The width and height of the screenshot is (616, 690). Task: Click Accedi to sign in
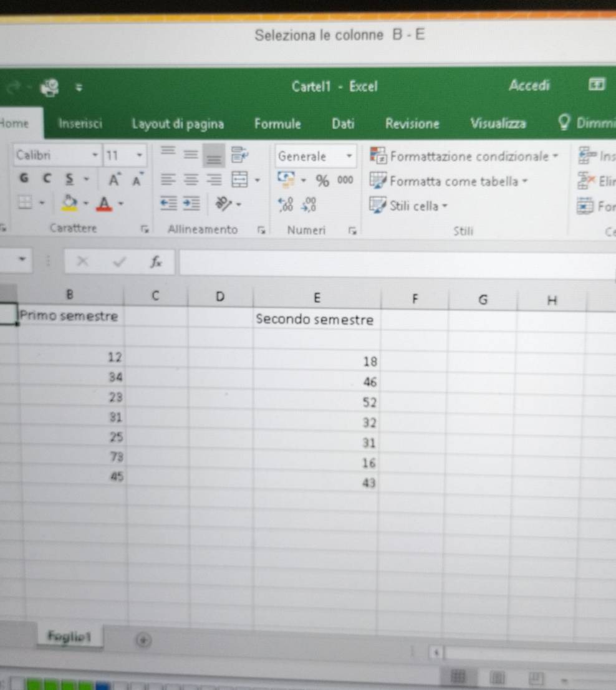click(529, 85)
